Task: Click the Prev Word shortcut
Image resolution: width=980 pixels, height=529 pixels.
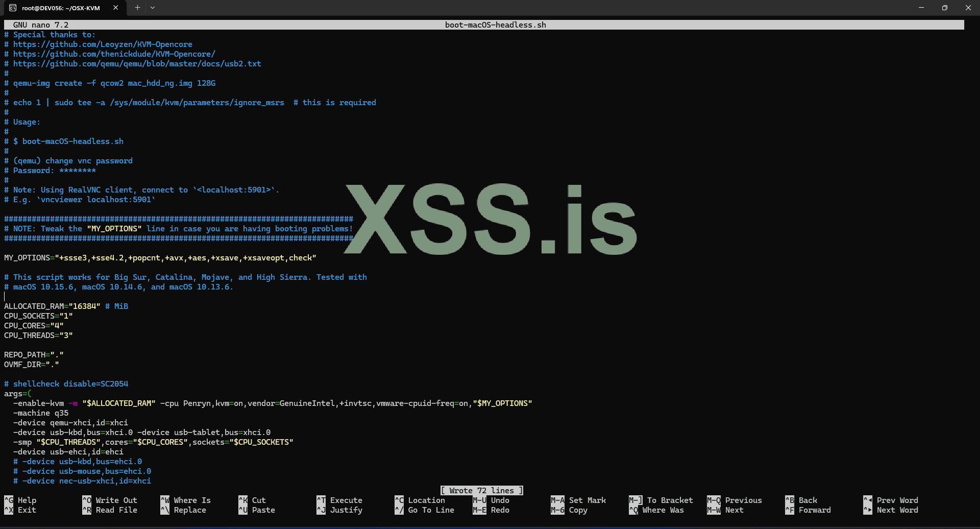Action: [x=891, y=500]
